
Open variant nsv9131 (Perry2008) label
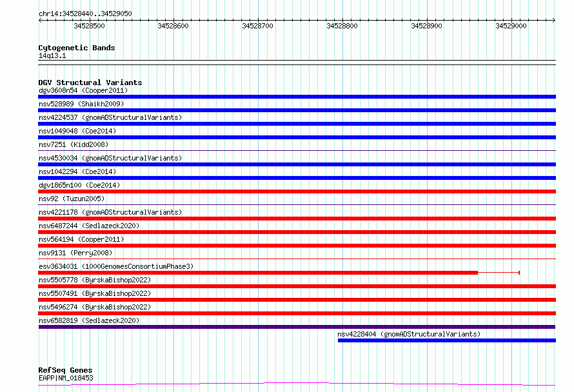pos(75,253)
